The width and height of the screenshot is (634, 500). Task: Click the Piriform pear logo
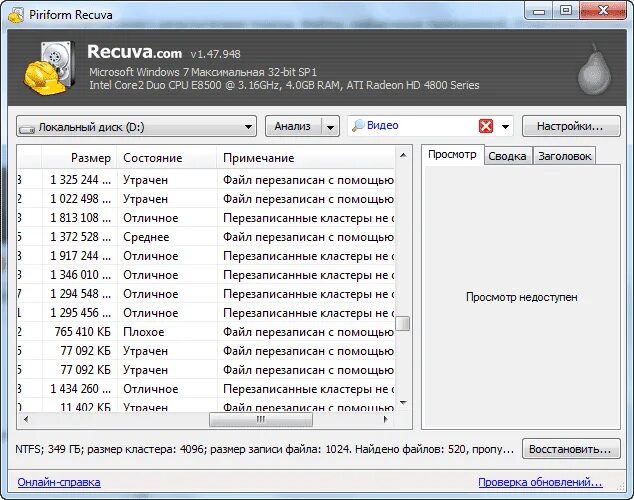(594, 69)
